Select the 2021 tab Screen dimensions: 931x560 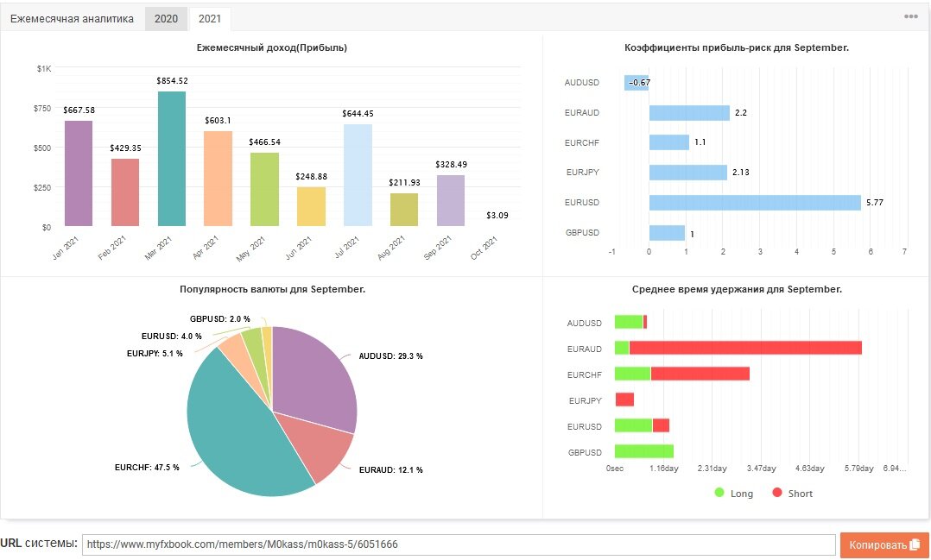[x=210, y=19]
